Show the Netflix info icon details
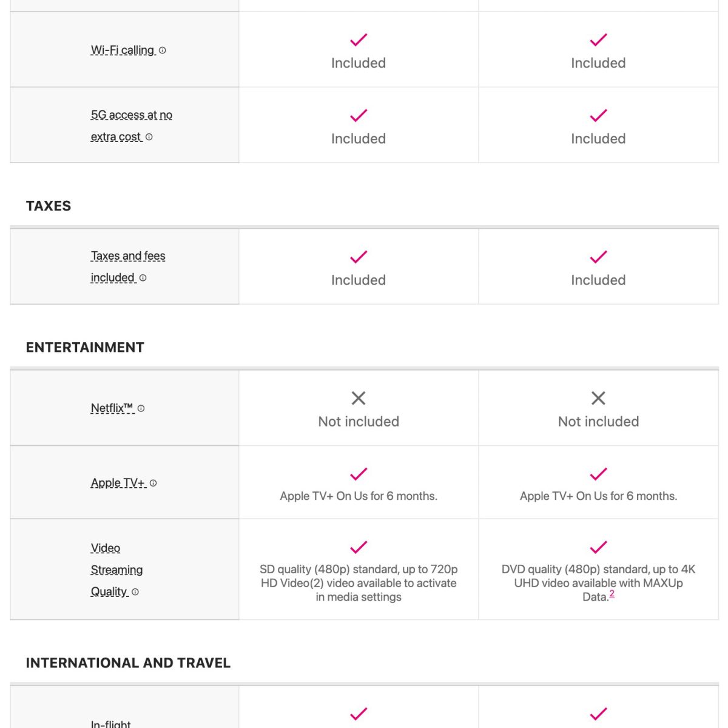Viewport: 728px width, 728px height. coord(141,409)
